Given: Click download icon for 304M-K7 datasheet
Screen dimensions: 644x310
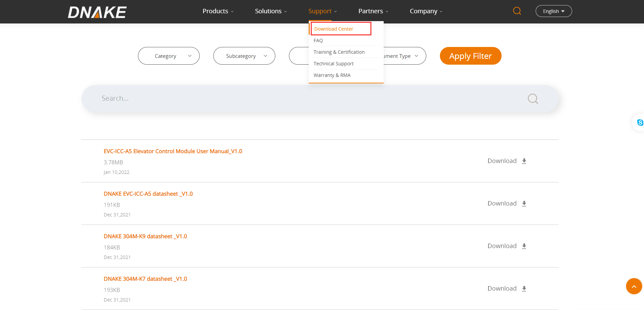Looking at the screenshot, I should point(524,289).
